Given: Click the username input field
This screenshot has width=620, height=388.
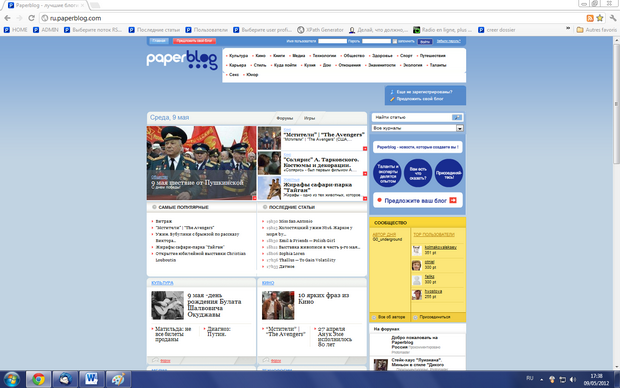Looking at the screenshot, I should tap(333, 41).
